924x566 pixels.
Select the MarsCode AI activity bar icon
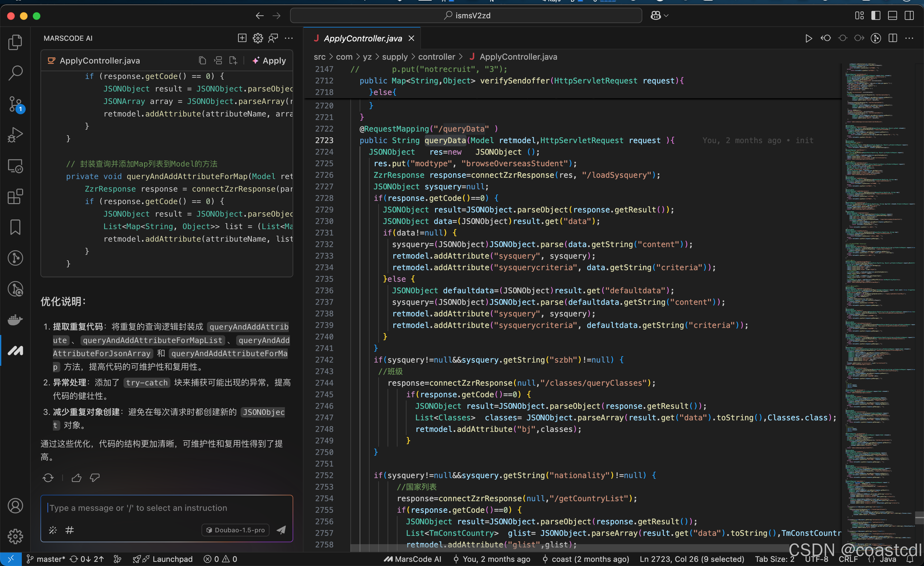15,351
